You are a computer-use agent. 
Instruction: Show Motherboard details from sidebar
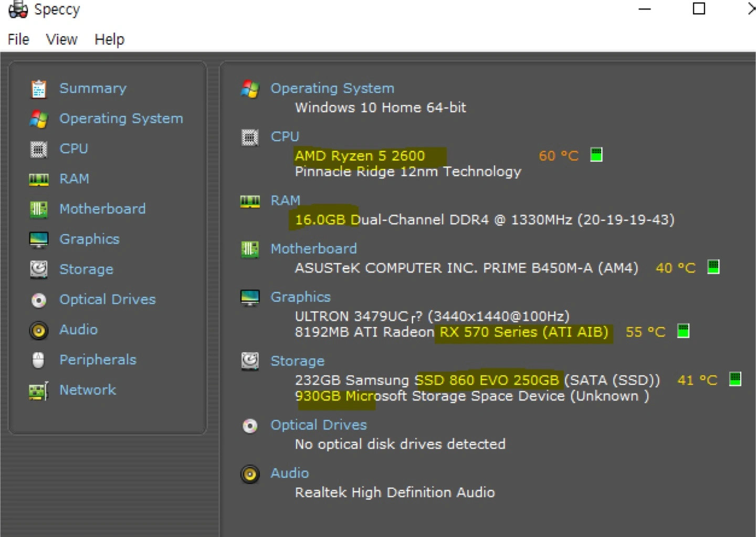point(102,208)
